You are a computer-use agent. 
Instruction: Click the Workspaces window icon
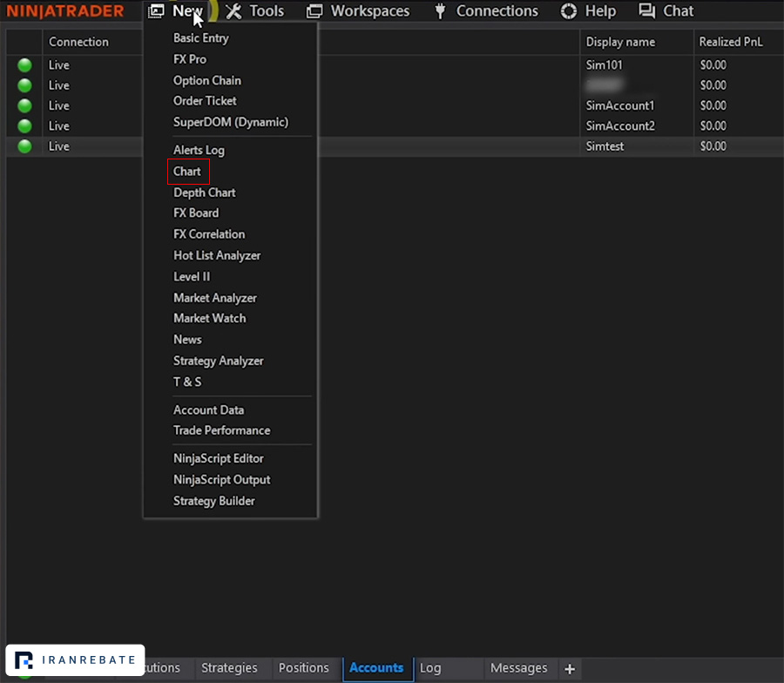pos(314,11)
